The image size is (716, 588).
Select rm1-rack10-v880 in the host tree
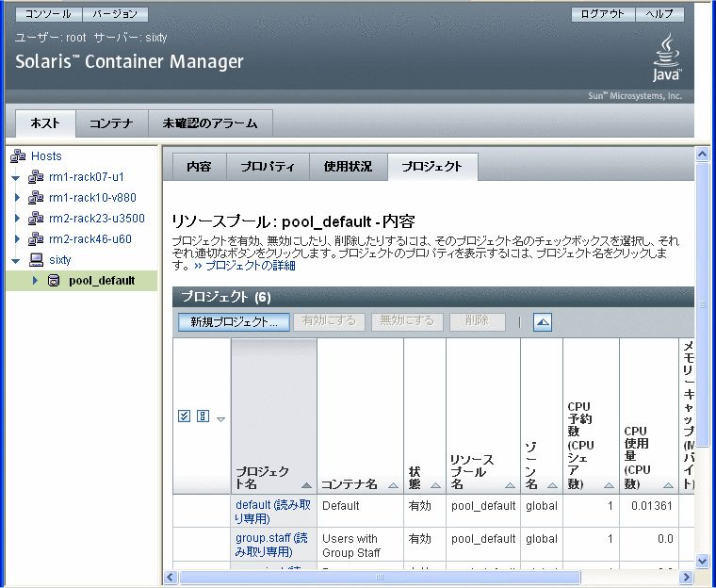(92, 198)
